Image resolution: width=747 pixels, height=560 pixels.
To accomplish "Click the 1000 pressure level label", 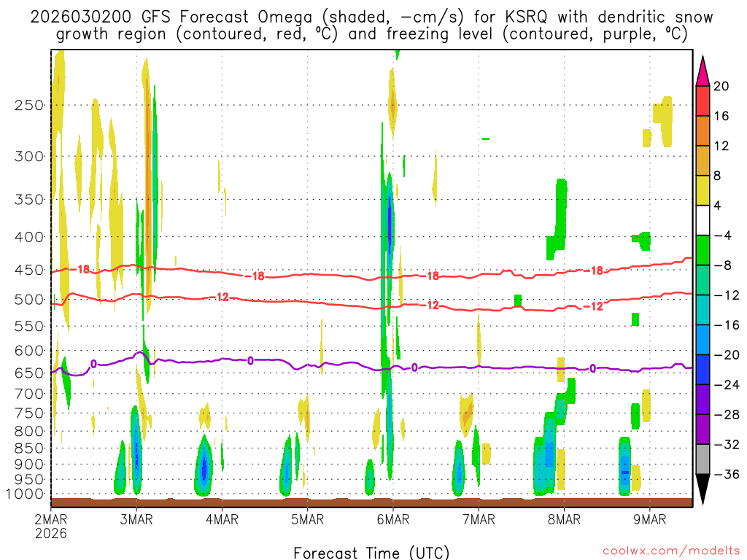I will coord(26,494).
